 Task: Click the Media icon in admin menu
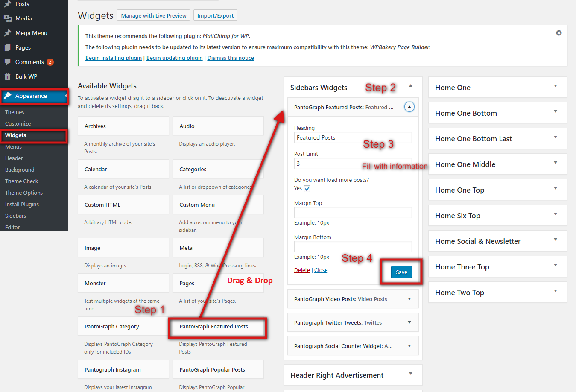click(x=8, y=18)
